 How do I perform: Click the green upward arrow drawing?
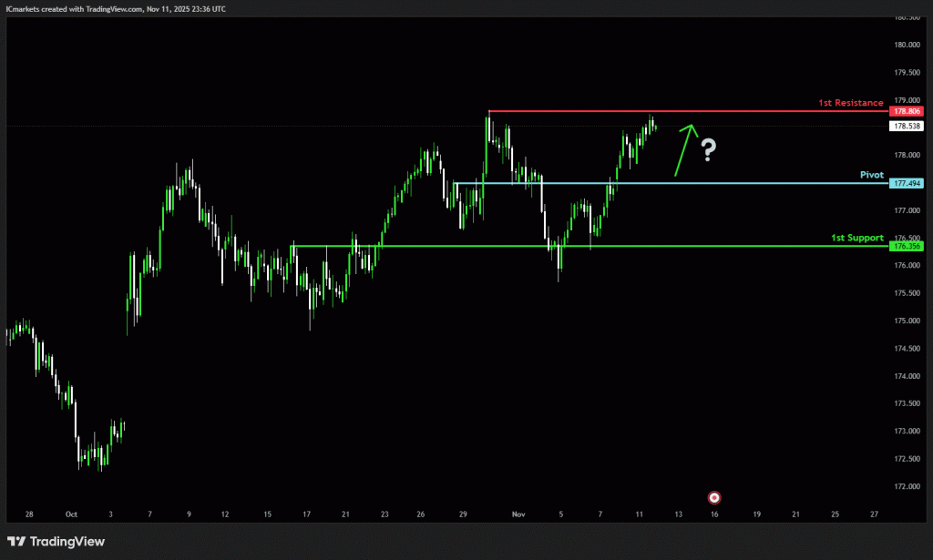(x=683, y=149)
